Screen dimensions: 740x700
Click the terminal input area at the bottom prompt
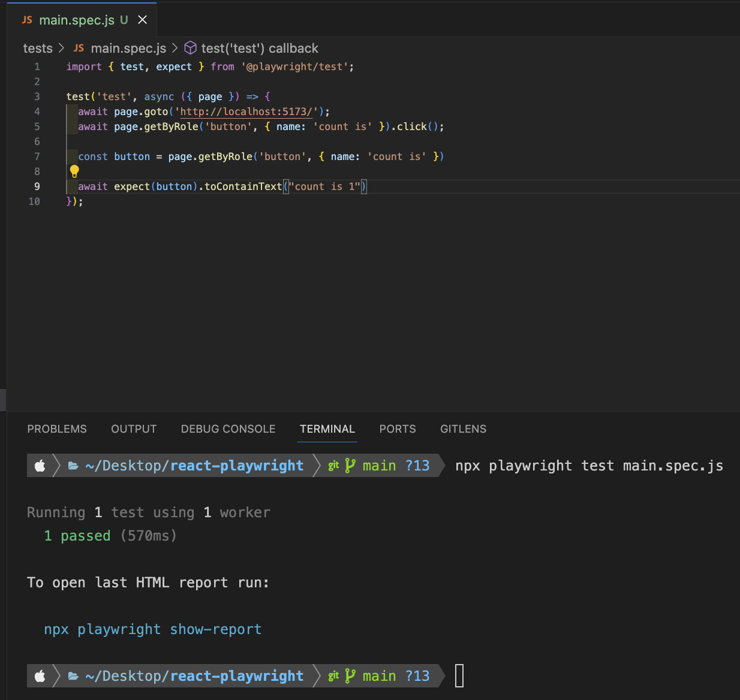(x=459, y=675)
